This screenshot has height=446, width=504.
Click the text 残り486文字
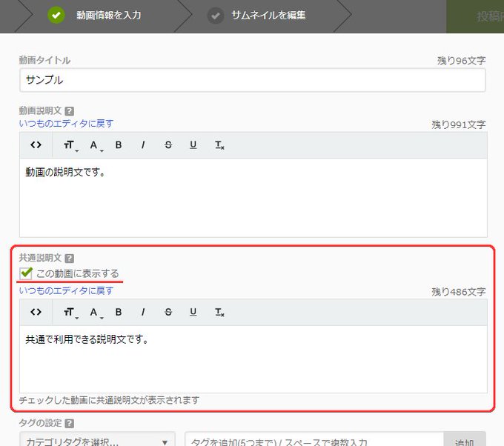point(458,292)
